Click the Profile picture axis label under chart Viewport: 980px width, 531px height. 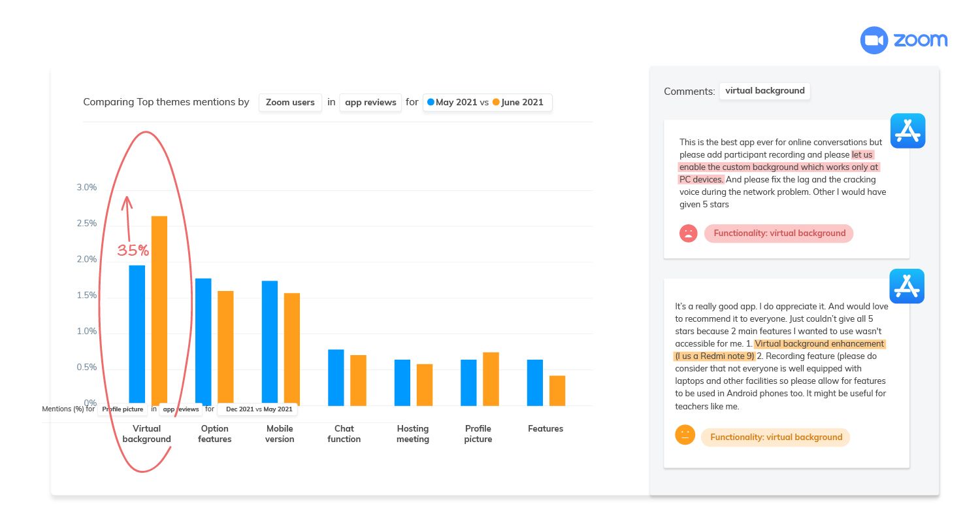tap(478, 434)
